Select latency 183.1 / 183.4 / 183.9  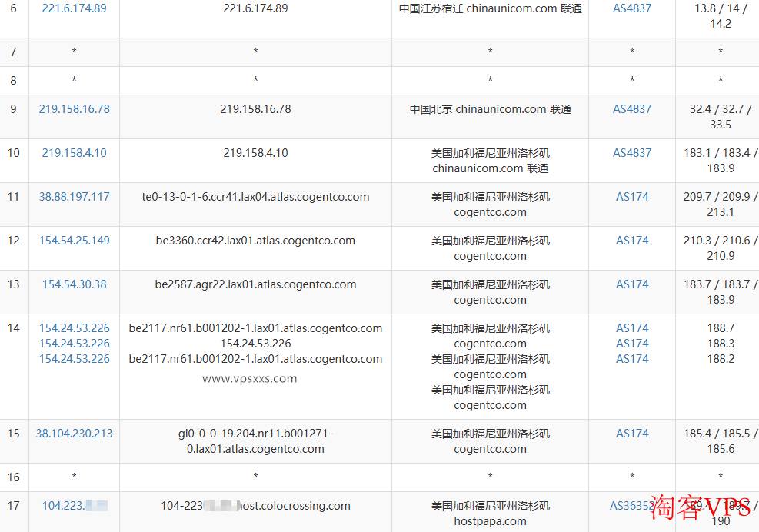721,161
